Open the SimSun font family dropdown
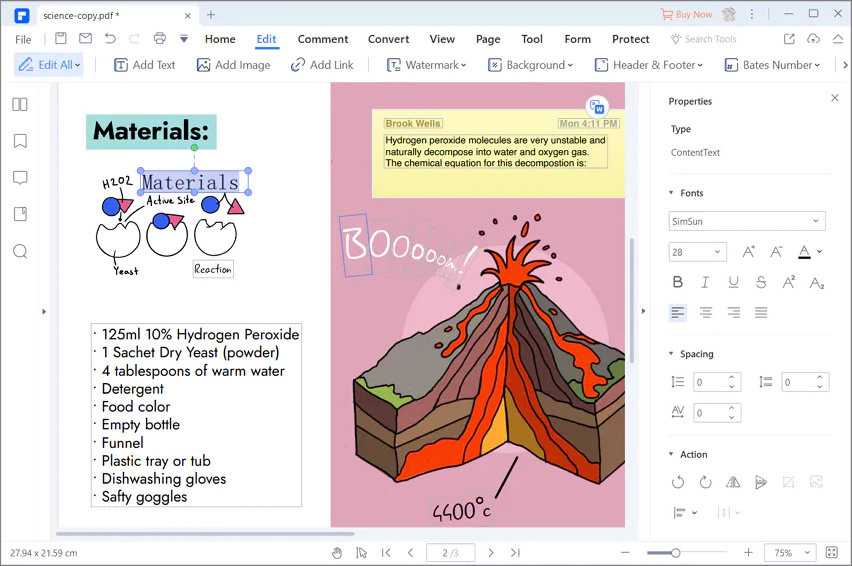 coord(747,221)
